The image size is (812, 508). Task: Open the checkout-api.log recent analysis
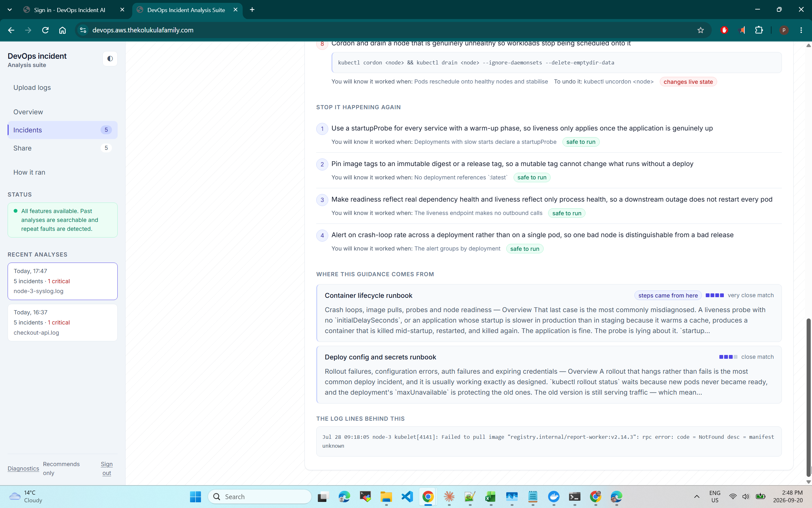click(x=62, y=323)
